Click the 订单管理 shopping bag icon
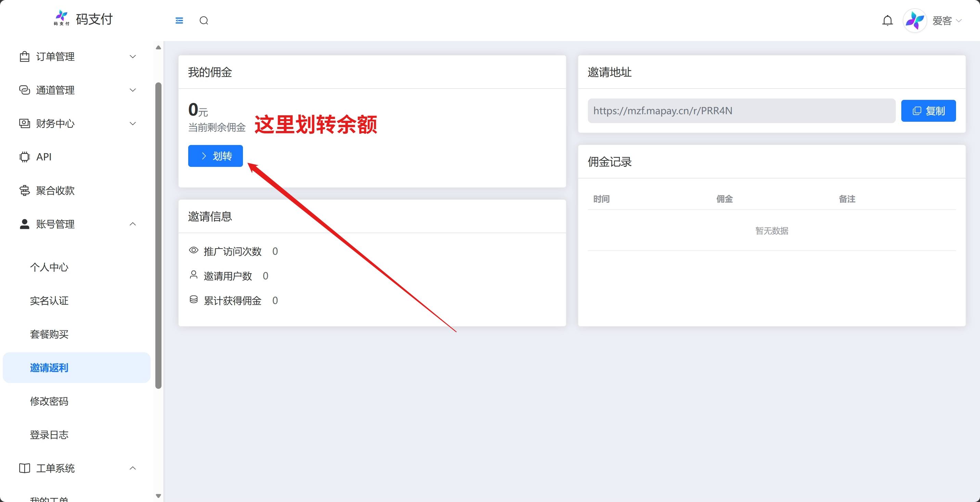The width and height of the screenshot is (980, 502). click(x=24, y=57)
